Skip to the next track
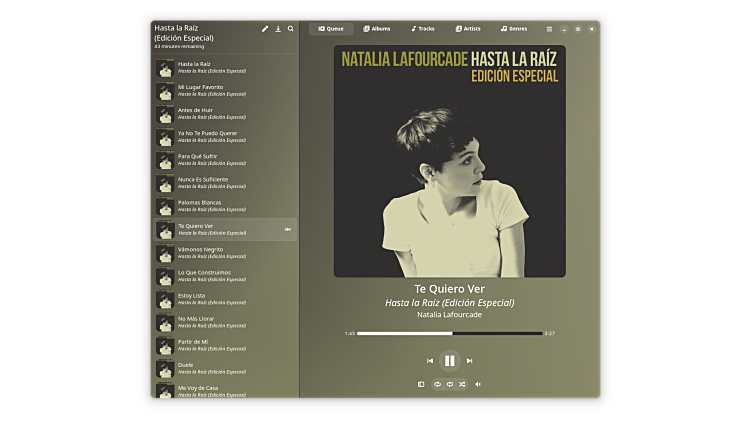 pyautogui.click(x=470, y=361)
